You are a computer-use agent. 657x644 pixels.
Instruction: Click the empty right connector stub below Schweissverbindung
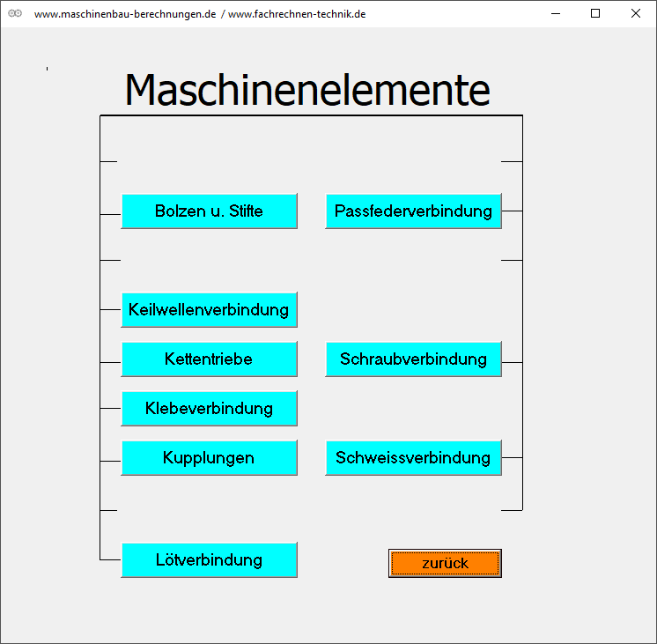tap(512, 510)
